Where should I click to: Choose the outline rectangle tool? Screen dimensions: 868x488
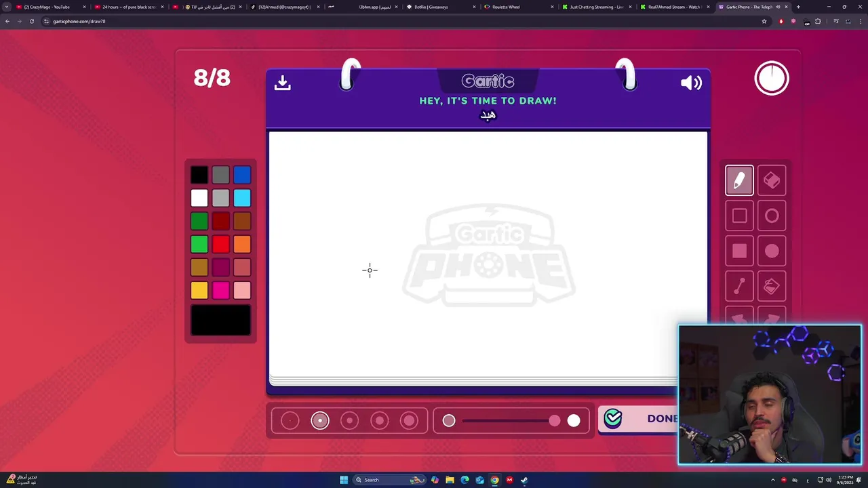pyautogui.click(x=739, y=216)
